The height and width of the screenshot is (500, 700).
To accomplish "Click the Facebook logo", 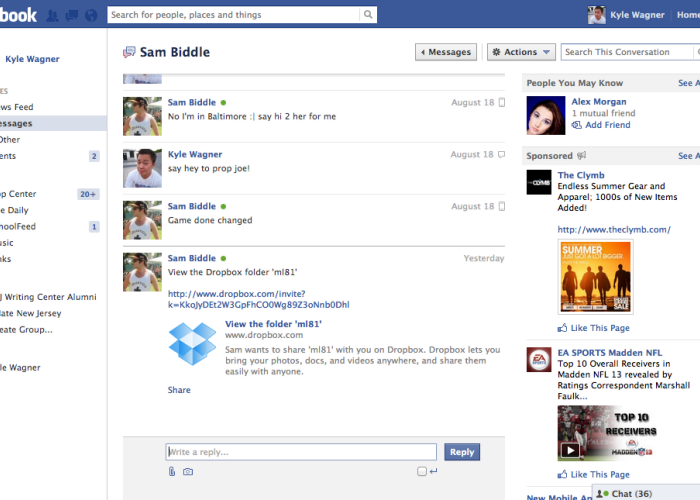I will pyautogui.click(x=18, y=15).
